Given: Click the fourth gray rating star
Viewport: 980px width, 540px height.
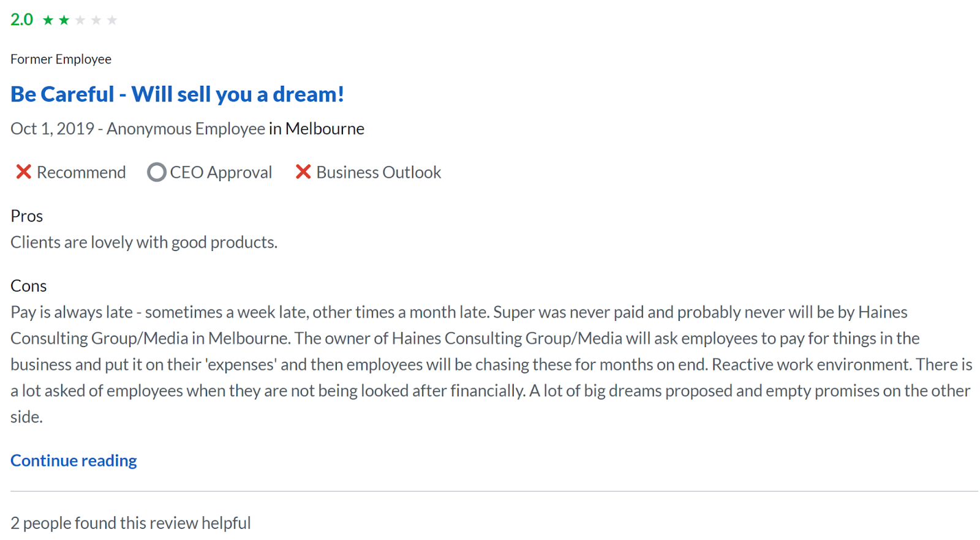Looking at the screenshot, I should tap(96, 20).
